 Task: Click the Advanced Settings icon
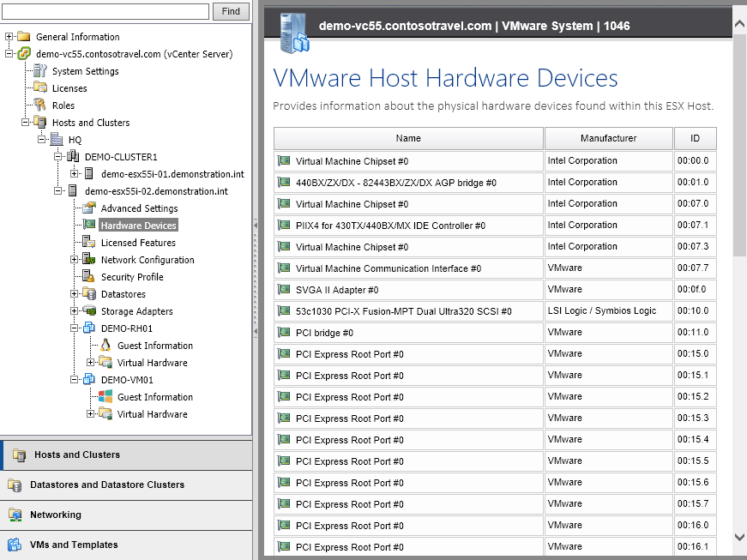point(89,208)
